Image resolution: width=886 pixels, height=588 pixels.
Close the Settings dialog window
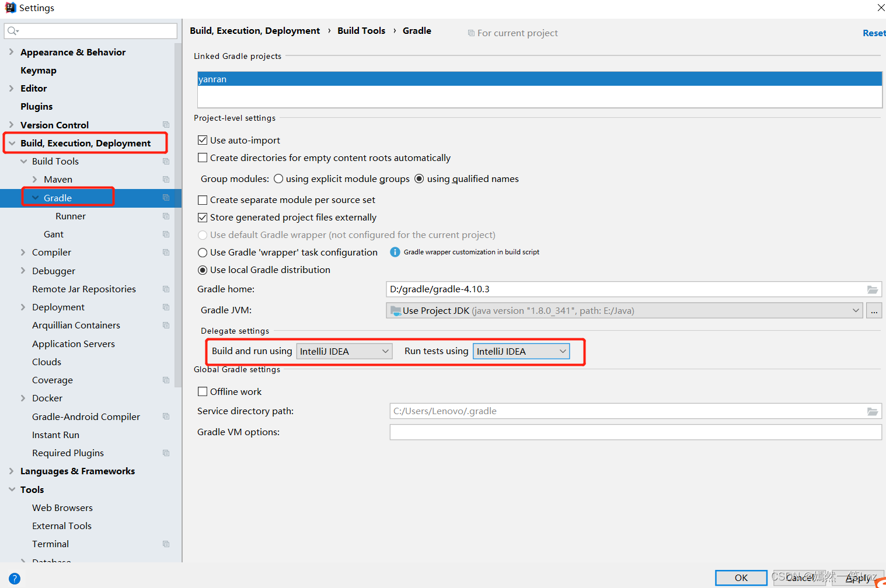click(x=881, y=8)
